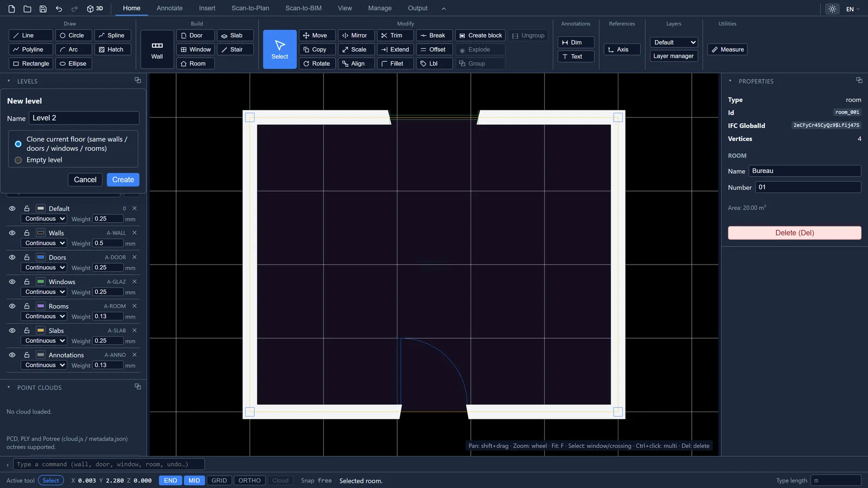The width and height of the screenshot is (868, 488).
Task: Click the Walls layer color swatch
Action: 41,233
